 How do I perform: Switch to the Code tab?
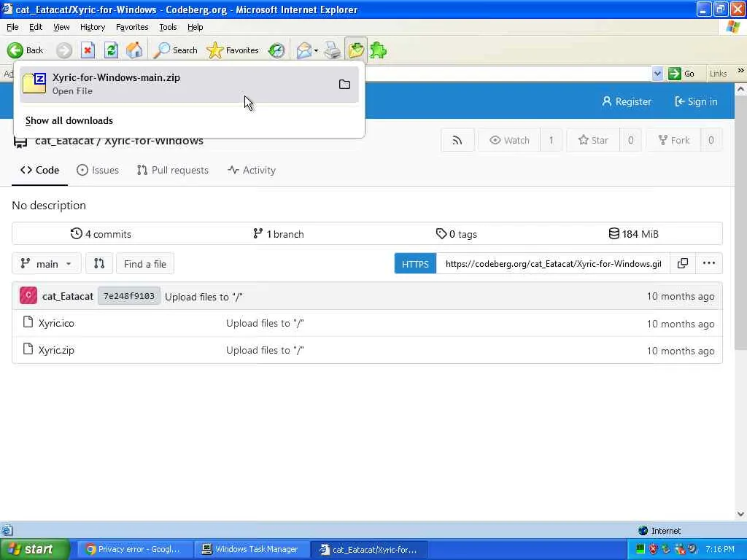[40, 170]
